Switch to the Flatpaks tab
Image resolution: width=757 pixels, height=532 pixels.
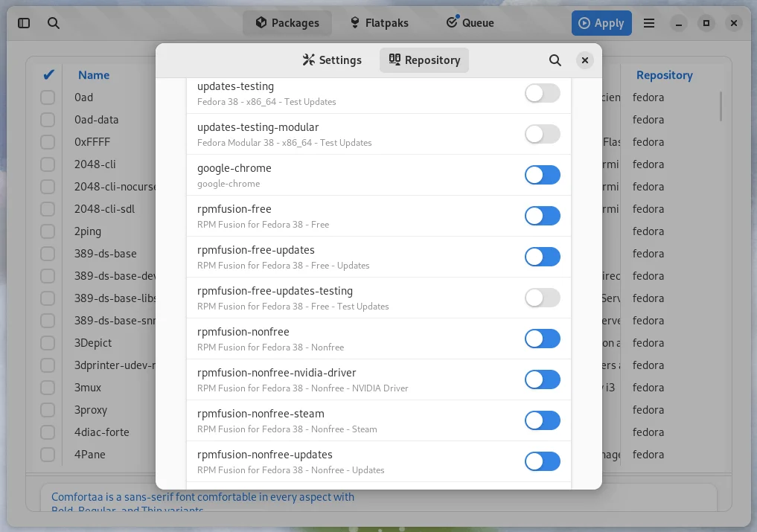(380, 22)
